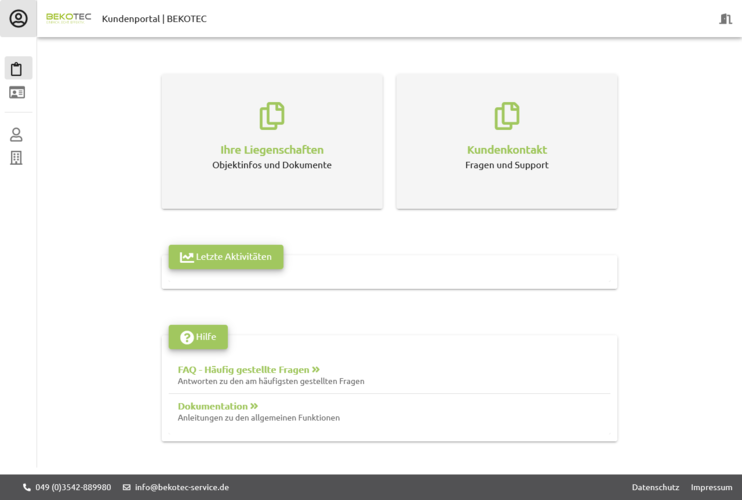
Task: Click the documents icon above Kundenkontakt
Action: [x=507, y=116]
